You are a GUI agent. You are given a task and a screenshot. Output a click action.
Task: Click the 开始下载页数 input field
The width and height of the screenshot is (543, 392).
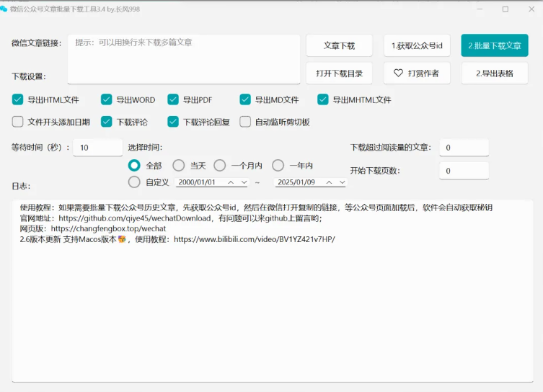[x=464, y=171]
